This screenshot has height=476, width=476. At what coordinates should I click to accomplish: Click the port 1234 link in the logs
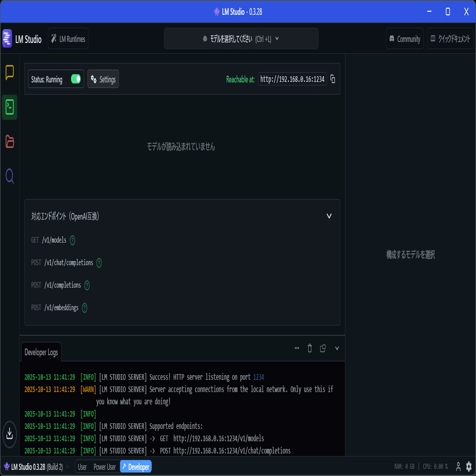(258, 377)
